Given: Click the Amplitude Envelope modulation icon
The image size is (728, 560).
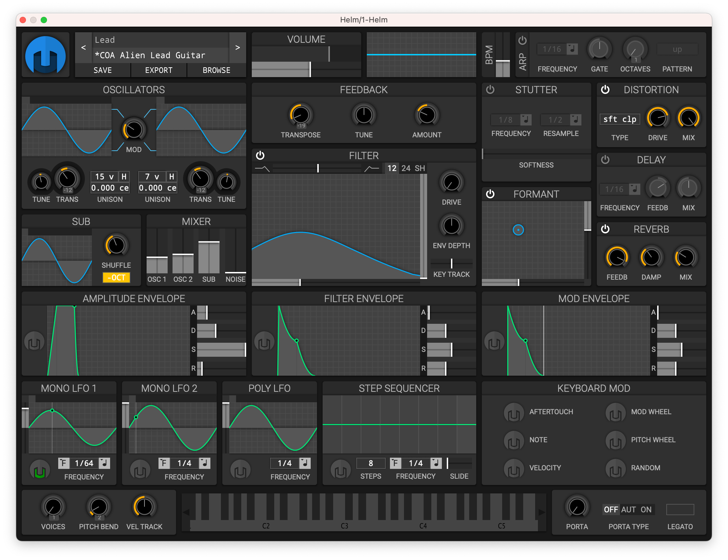Looking at the screenshot, I should 34,342.
